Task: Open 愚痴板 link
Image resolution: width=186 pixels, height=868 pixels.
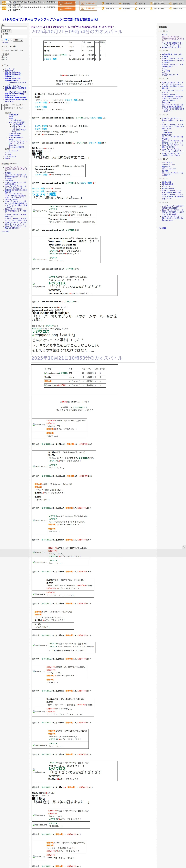Action: pyautogui.click(x=11, y=139)
